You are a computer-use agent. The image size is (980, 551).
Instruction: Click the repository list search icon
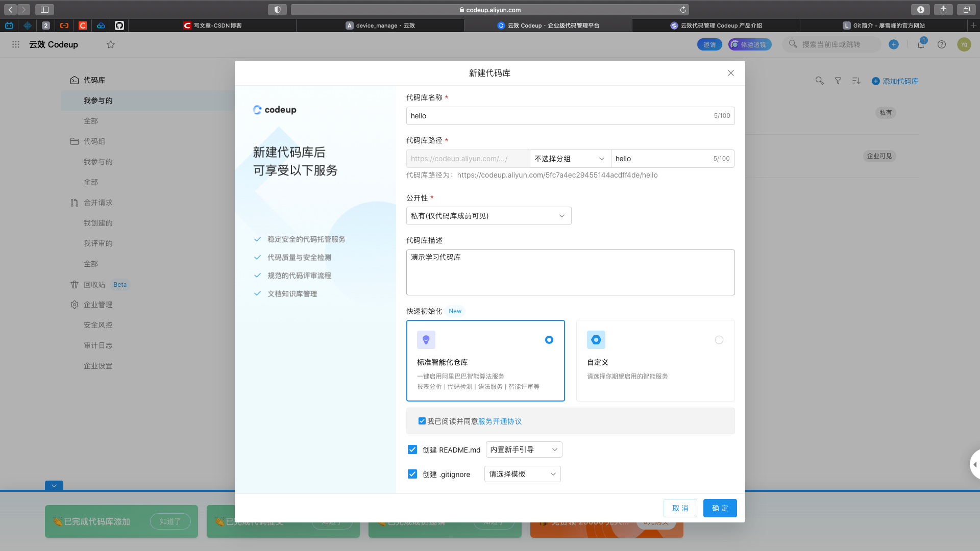(819, 81)
